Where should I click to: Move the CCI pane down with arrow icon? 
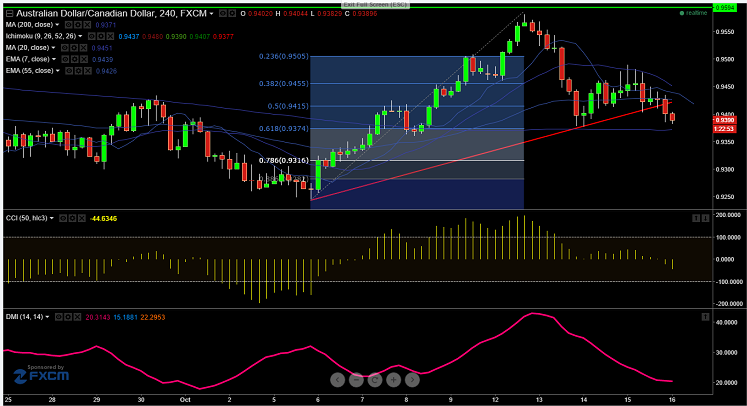[x=706, y=218]
